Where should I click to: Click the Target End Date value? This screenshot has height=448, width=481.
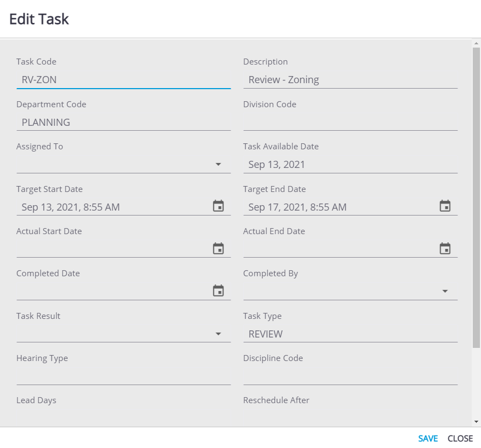coord(297,207)
